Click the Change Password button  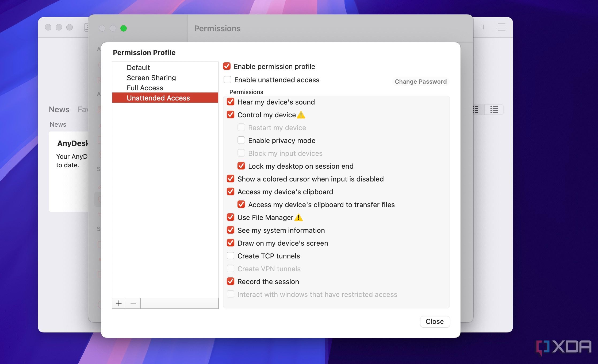pyautogui.click(x=420, y=81)
